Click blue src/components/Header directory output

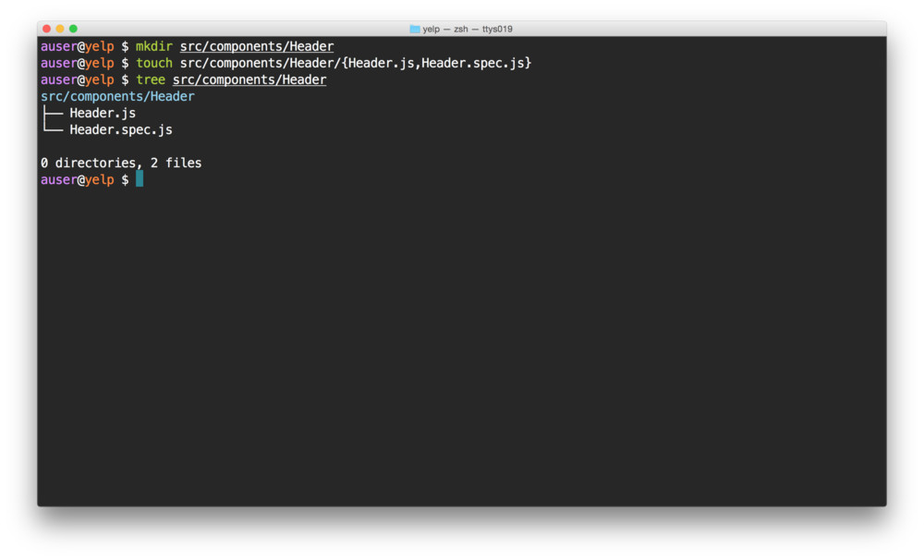pyautogui.click(x=117, y=96)
